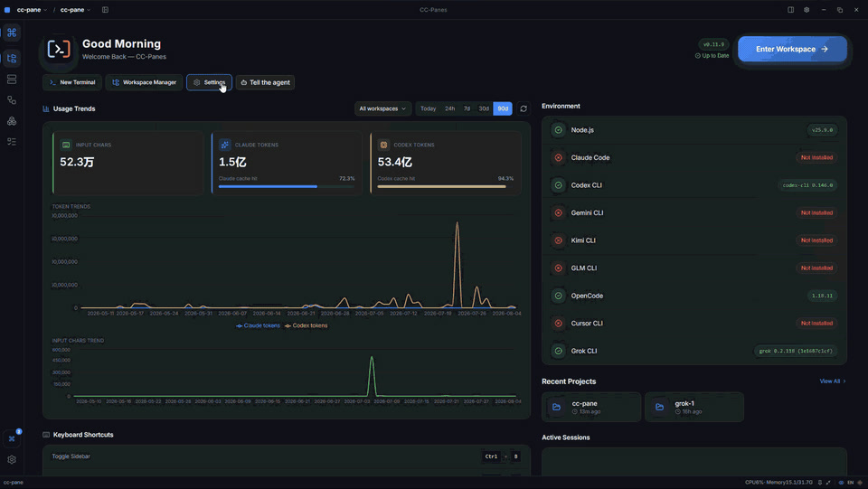Open the cc-pane recent project card
868x489 pixels.
tap(591, 407)
